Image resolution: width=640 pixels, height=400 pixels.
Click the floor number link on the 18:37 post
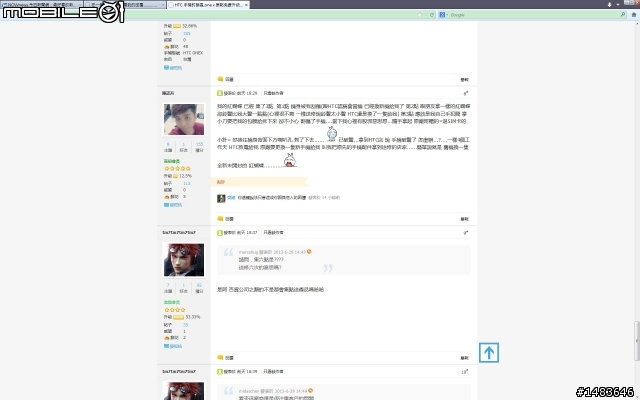[465, 233]
